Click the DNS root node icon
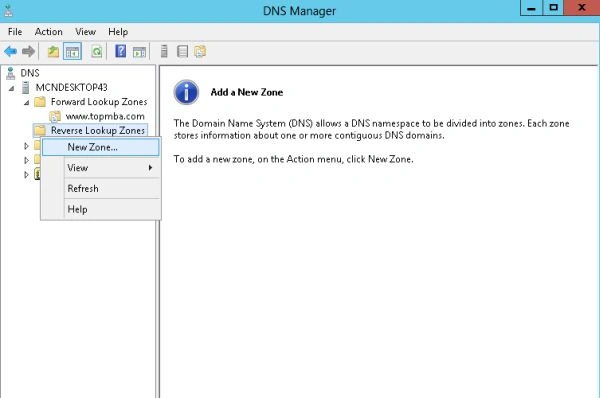 [11, 73]
